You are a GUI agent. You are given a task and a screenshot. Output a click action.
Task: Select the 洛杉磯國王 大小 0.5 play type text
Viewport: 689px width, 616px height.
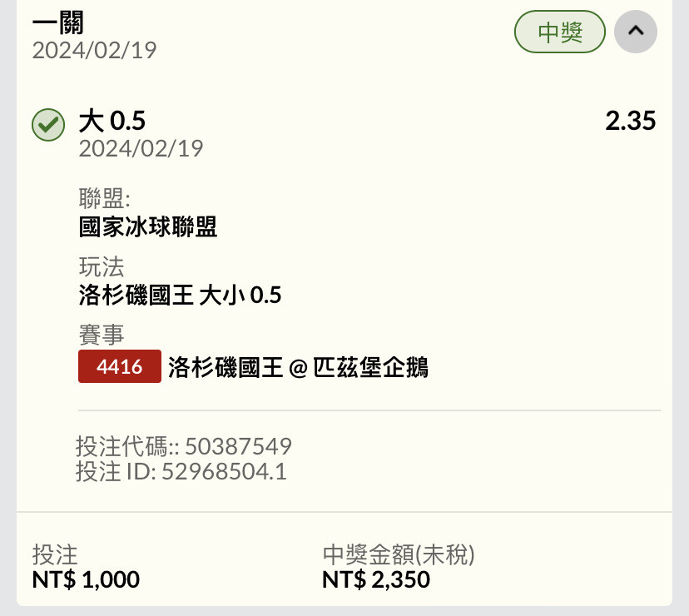tap(181, 295)
